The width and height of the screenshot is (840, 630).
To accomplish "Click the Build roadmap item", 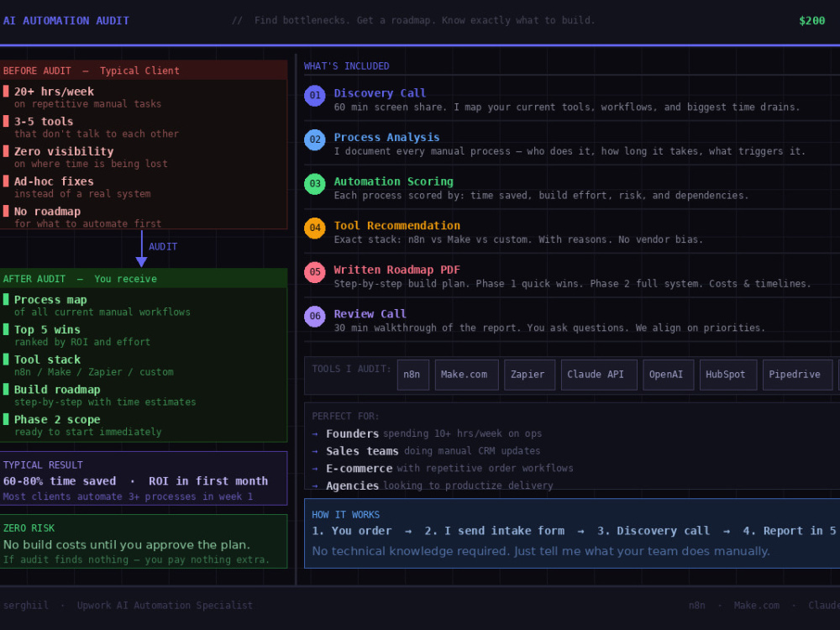I will [57, 390].
